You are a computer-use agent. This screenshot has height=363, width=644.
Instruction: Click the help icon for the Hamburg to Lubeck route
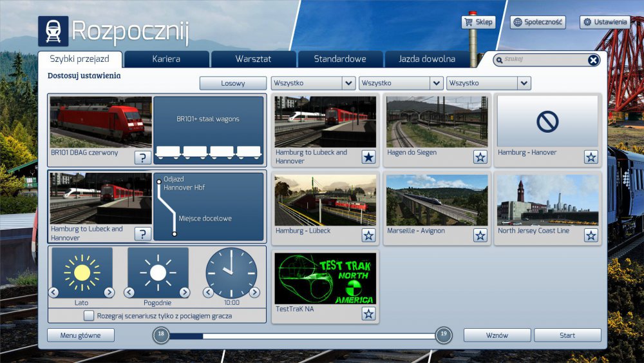click(x=142, y=233)
